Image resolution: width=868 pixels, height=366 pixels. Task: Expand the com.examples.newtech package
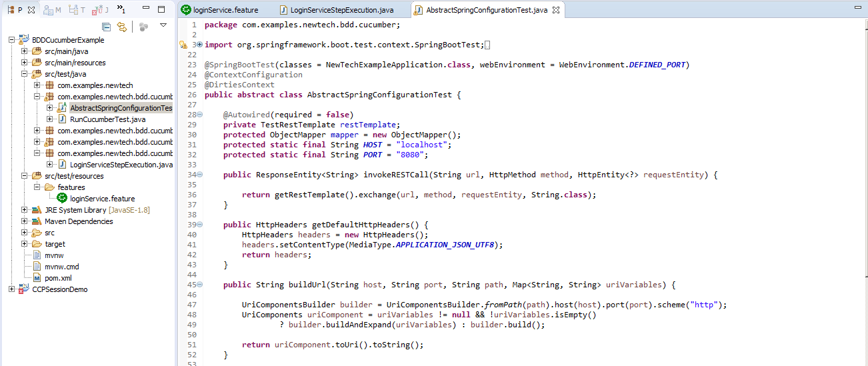click(x=37, y=85)
